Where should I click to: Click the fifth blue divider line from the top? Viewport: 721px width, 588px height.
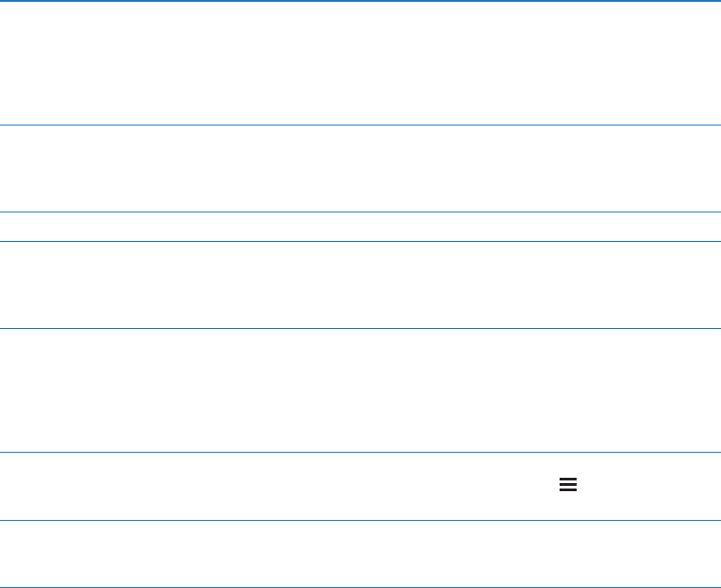coord(360,328)
